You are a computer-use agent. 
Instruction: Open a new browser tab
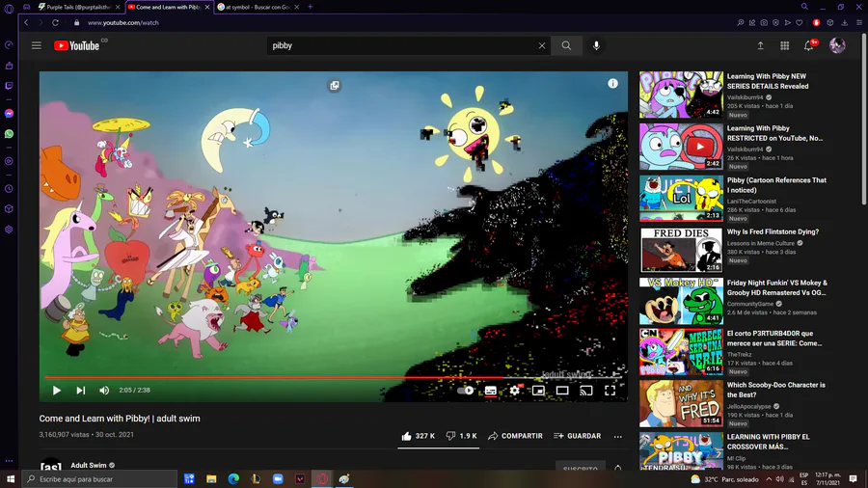coord(310,7)
